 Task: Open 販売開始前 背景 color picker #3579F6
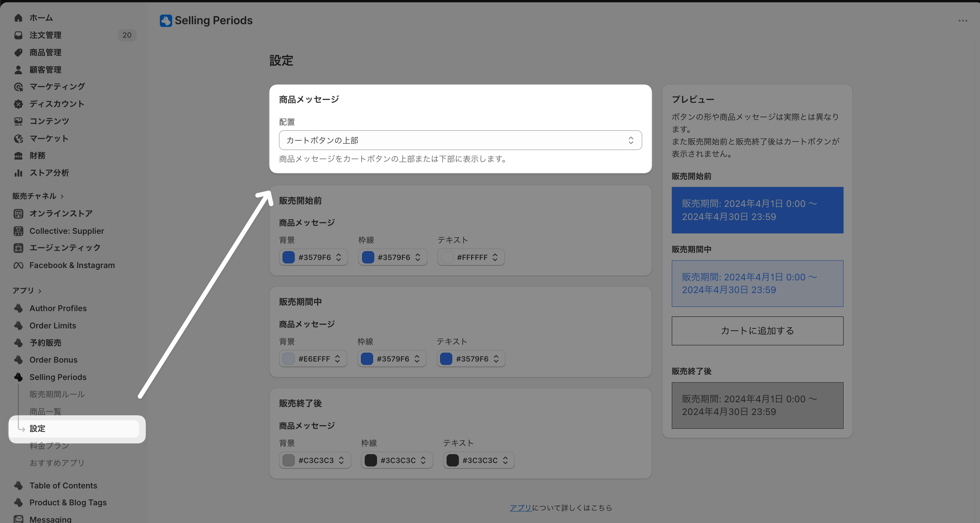(313, 257)
